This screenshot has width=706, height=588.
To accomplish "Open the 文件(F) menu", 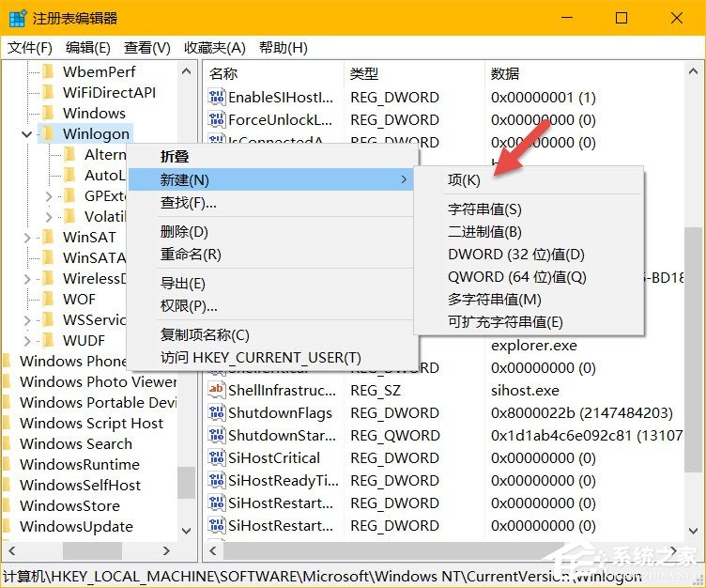I will point(30,48).
